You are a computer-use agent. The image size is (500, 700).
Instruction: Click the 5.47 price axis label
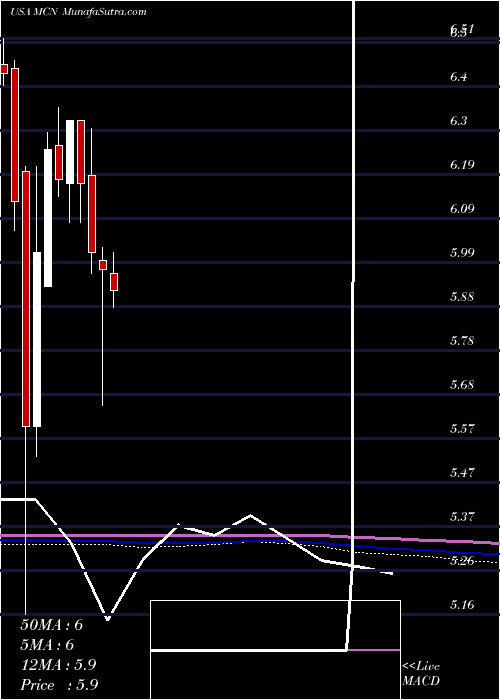(462, 473)
